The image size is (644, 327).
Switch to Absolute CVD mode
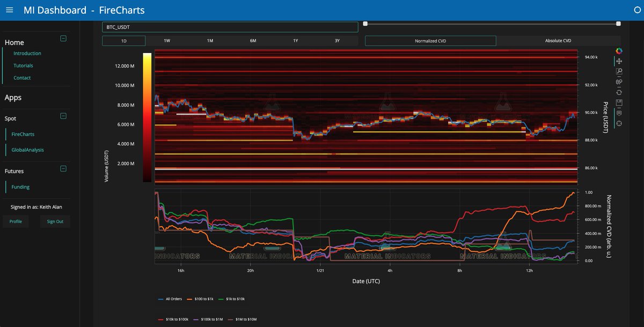point(558,41)
